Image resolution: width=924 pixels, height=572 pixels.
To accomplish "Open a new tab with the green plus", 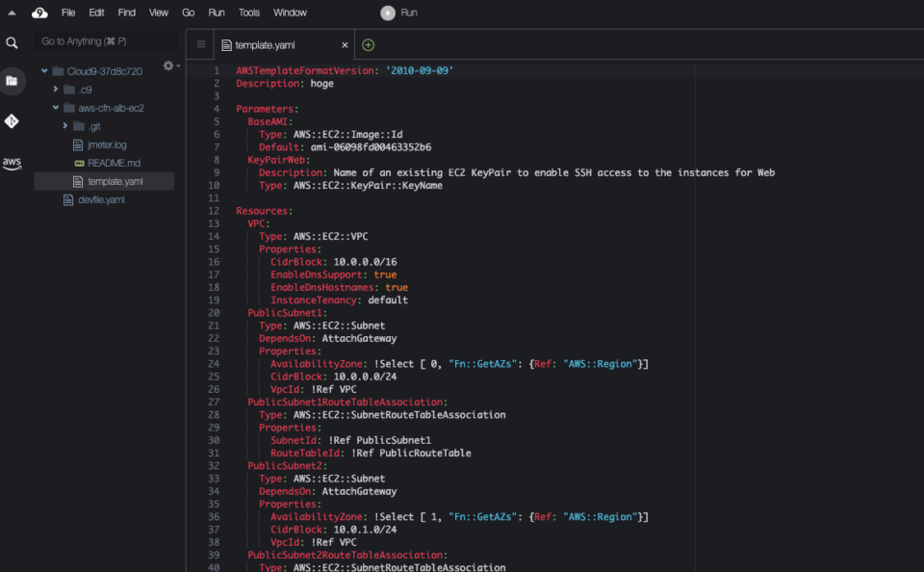I will click(x=367, y=44).
